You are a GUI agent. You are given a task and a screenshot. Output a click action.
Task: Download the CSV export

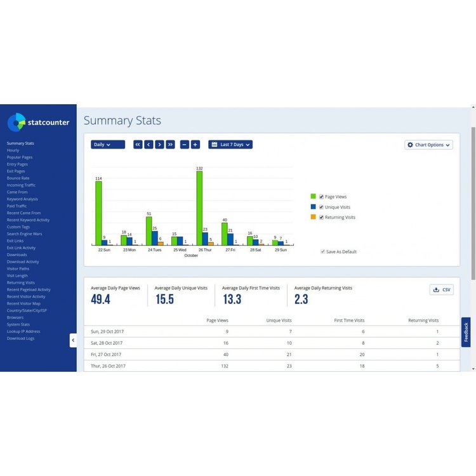[442, 289]
